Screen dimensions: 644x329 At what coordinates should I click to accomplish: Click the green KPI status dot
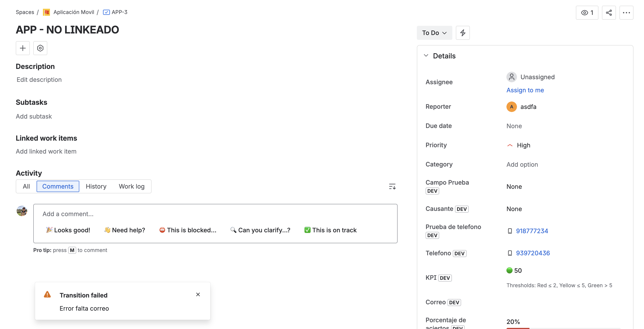pyautogui.click(x=509, y=270)
